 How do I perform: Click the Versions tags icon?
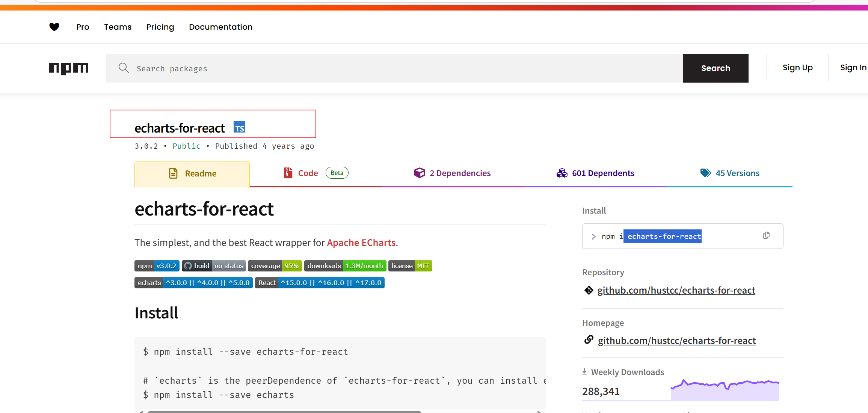pyautogui.click(x=706, y=173)
